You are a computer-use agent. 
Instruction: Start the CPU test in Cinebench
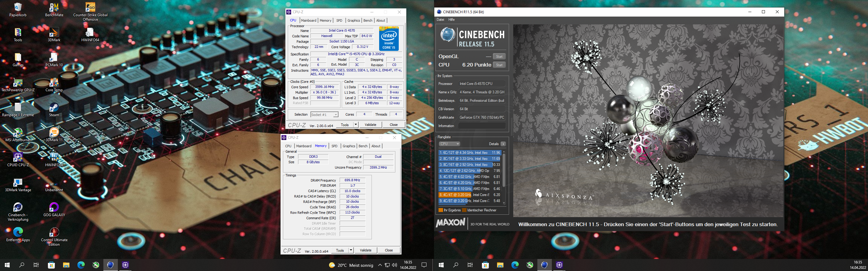(x=499, y=65)
